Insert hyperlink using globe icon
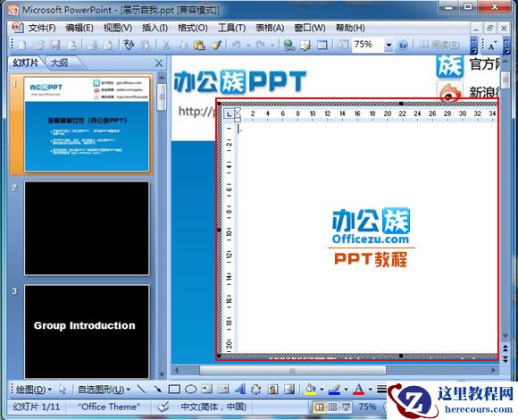The height and width of the screenshot is (420, 518). point(288,45)
